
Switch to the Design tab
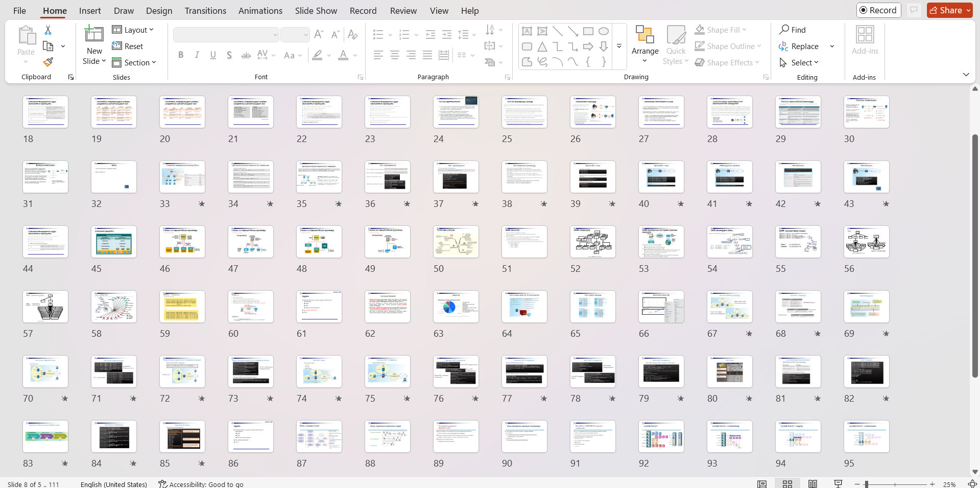pos(159,11)
